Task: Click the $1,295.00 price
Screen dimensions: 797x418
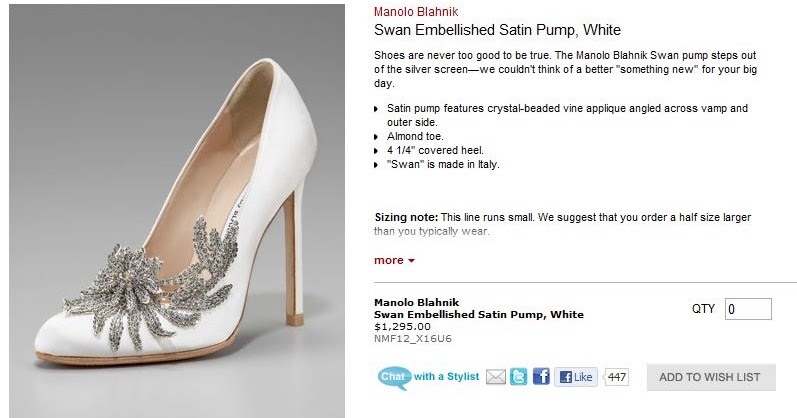Action: click(x=402, y=326)
